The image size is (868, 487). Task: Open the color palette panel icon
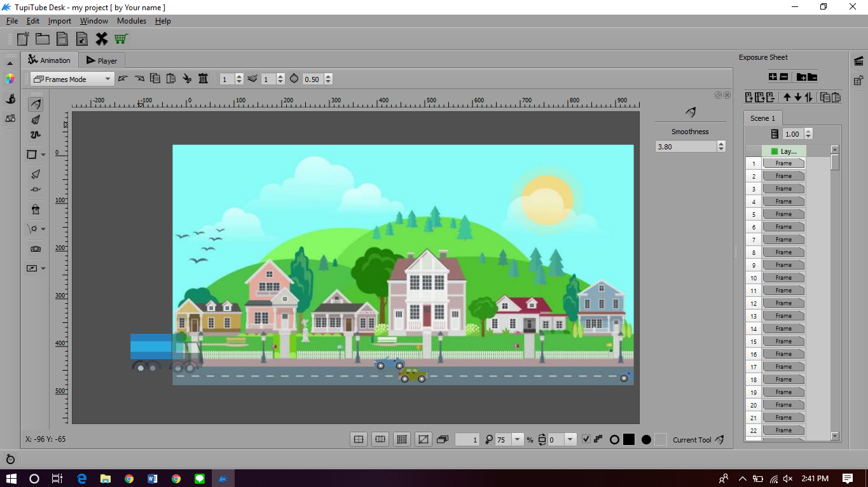point(10,79)
